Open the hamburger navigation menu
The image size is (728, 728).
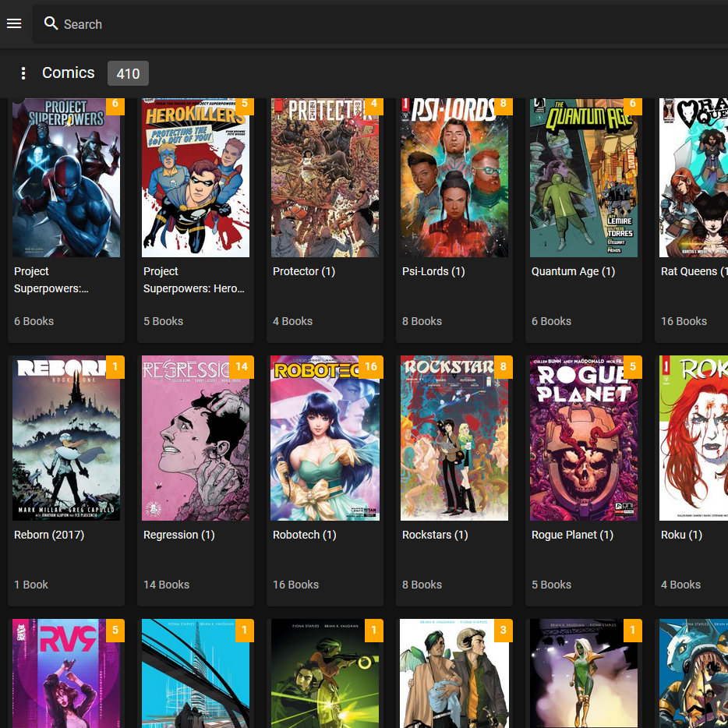[14, 23]
